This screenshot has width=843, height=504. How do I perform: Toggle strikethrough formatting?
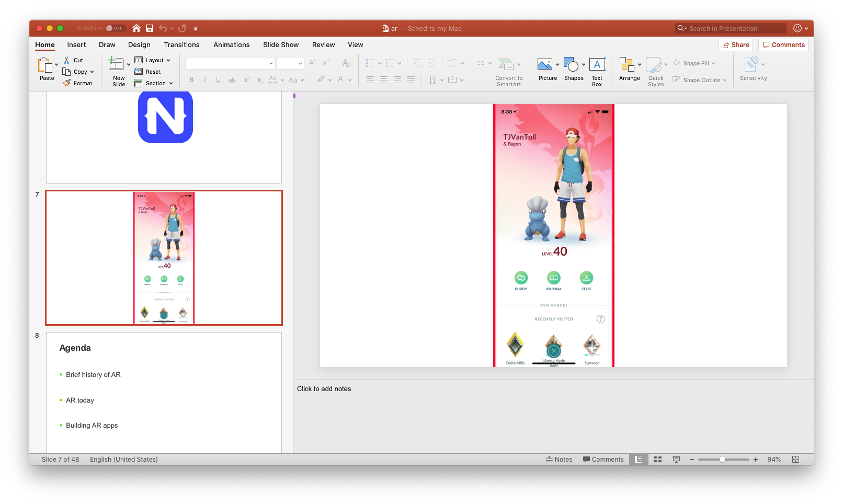pyautogui.click(x=232, y=80)
